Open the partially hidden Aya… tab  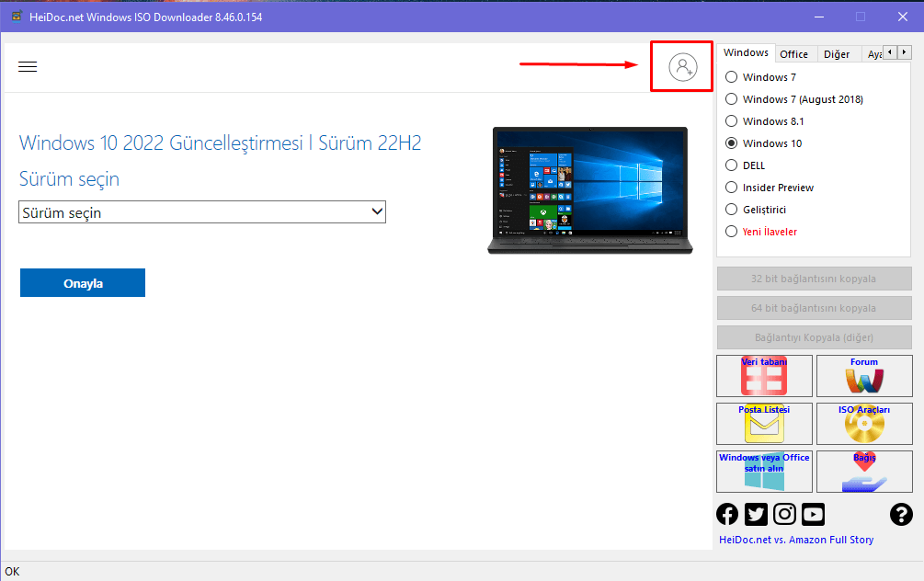coord(873,54)
